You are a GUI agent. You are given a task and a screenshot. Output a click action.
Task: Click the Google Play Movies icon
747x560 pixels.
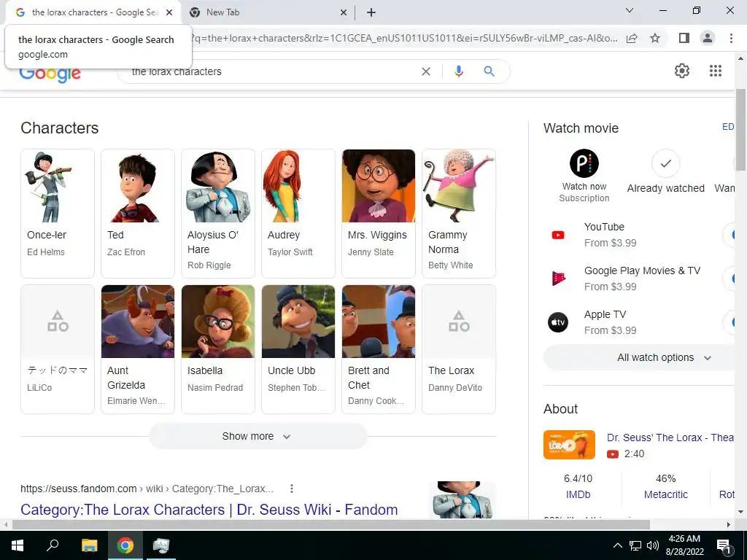coord(558,278)
